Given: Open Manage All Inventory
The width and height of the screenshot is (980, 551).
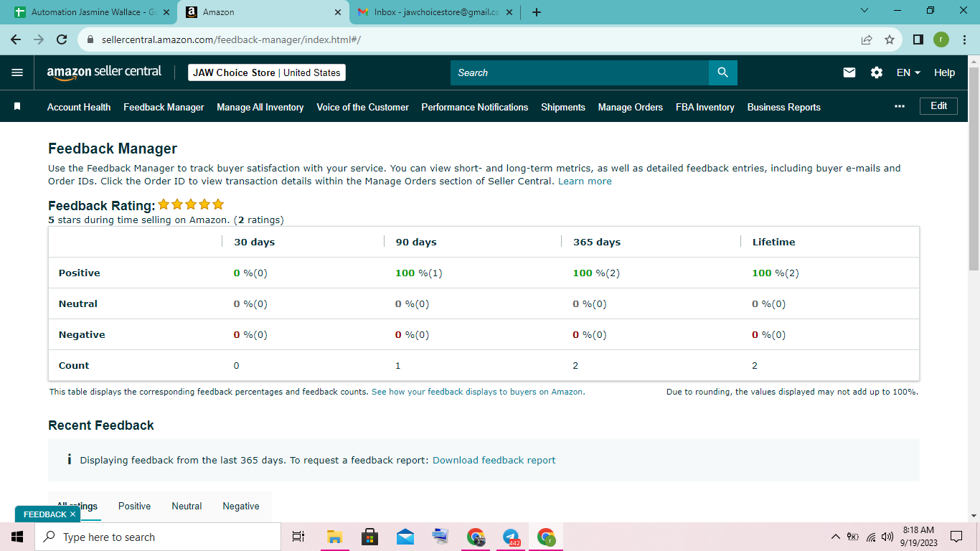Looking at the screenshot, I should (x=260, y=107).
